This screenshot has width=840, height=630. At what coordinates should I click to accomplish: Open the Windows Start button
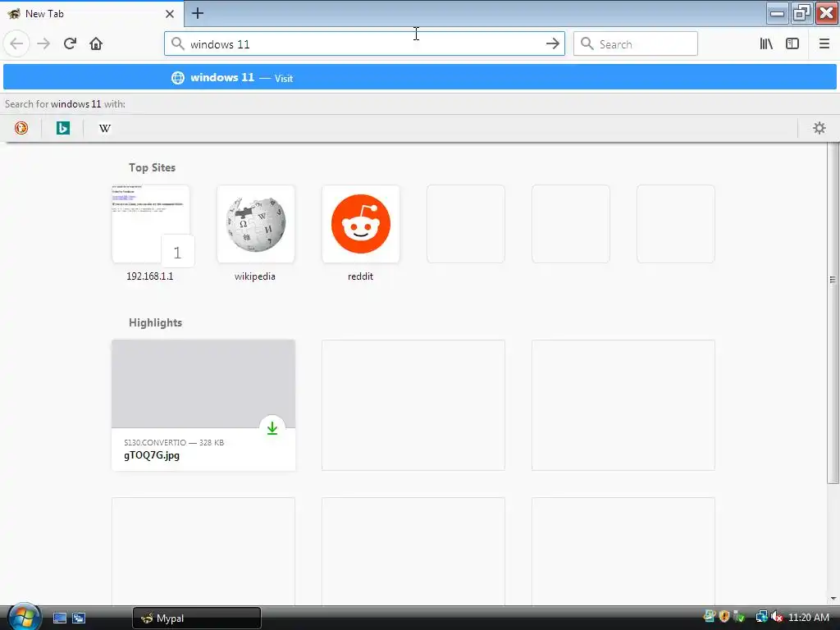[24, 617]
